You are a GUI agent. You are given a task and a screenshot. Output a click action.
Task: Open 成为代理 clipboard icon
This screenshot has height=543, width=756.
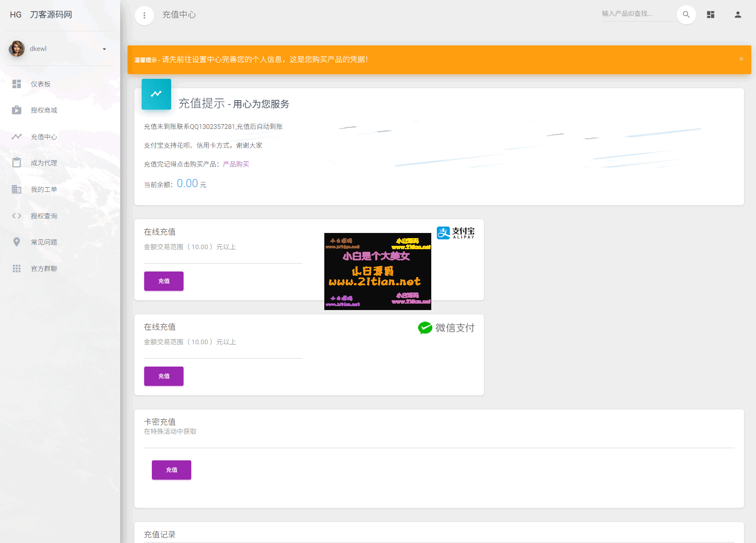click(x=17, y=163)
